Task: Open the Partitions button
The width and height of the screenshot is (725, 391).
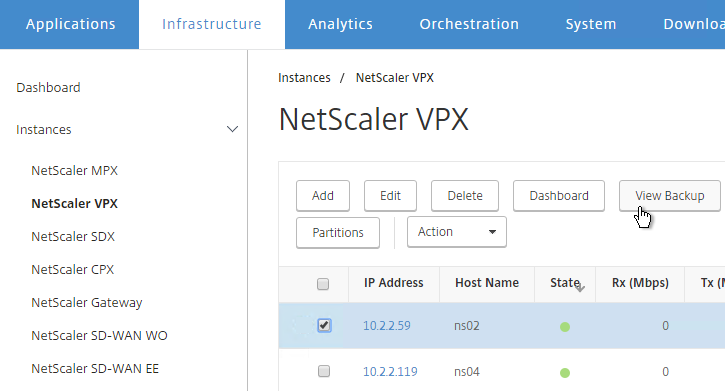Action: pyautogui.click(x=338, y=232)
